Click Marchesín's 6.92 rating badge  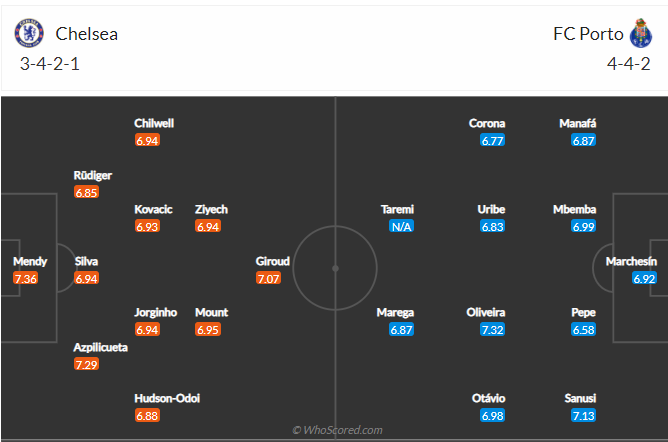[644, 279]
